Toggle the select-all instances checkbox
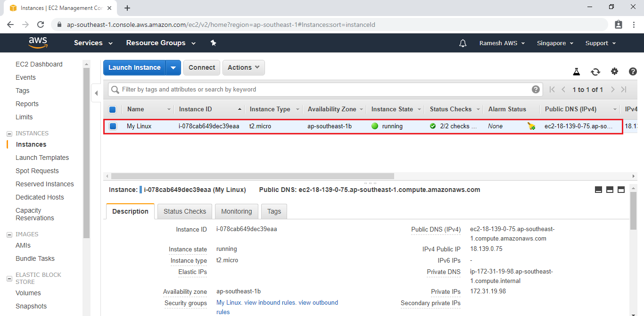644x316 pixels. [x=112, y=109]
